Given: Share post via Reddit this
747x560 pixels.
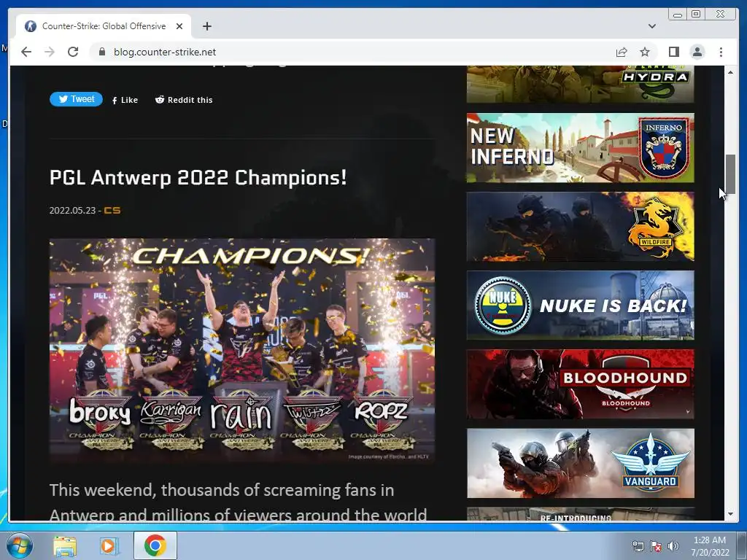Looking at the screenshot, I should [184, 100].
